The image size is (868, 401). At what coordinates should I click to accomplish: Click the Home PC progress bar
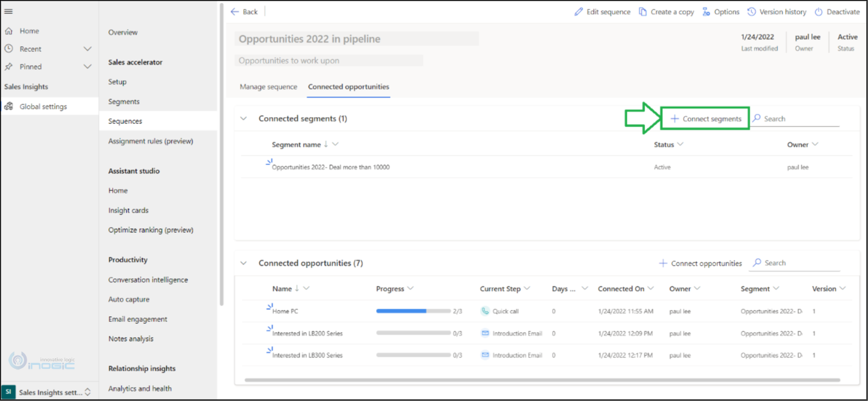[x=413, y=311]
